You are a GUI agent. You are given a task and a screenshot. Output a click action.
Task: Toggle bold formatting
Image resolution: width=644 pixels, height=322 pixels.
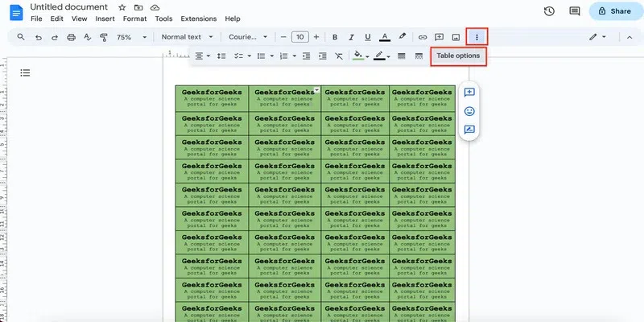point(335,37)
